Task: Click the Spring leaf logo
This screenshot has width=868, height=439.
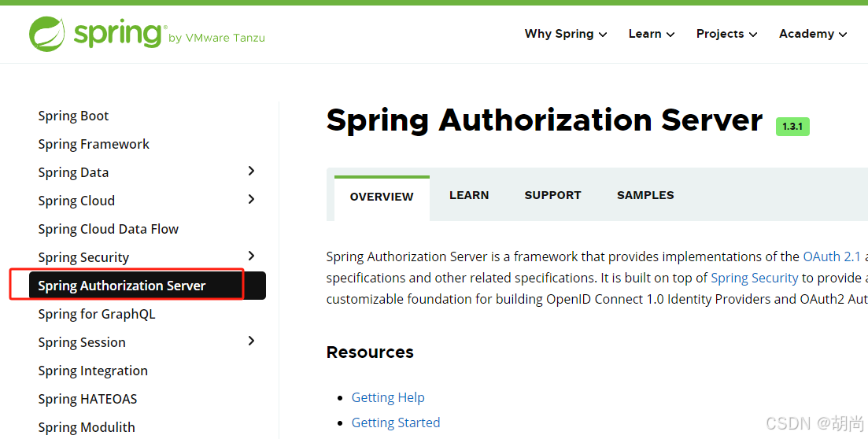Action: coord(47,34)
